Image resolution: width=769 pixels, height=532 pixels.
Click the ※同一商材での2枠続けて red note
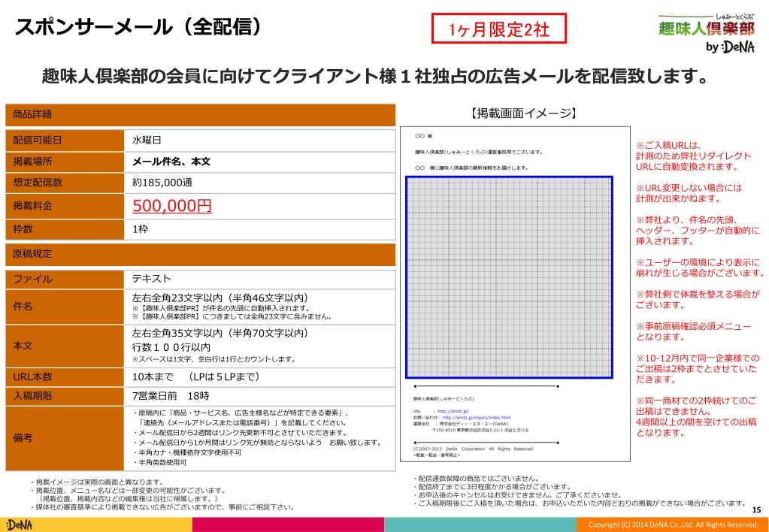696,416
